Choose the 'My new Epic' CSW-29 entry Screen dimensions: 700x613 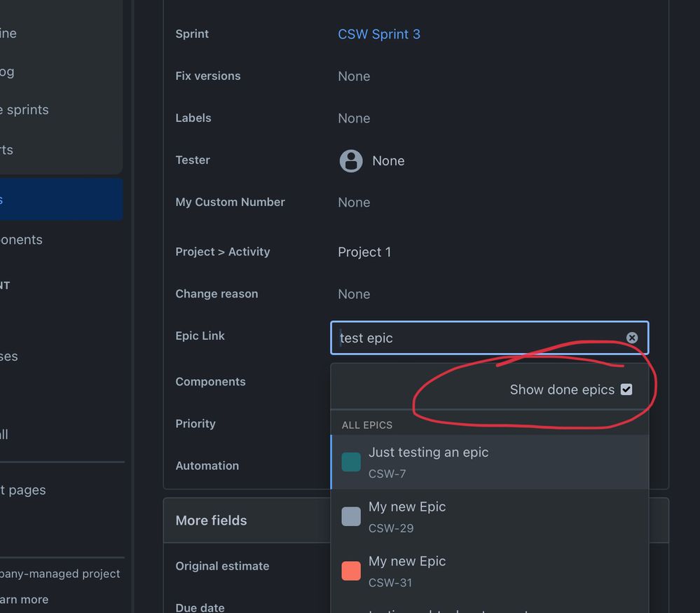point(489,516)
